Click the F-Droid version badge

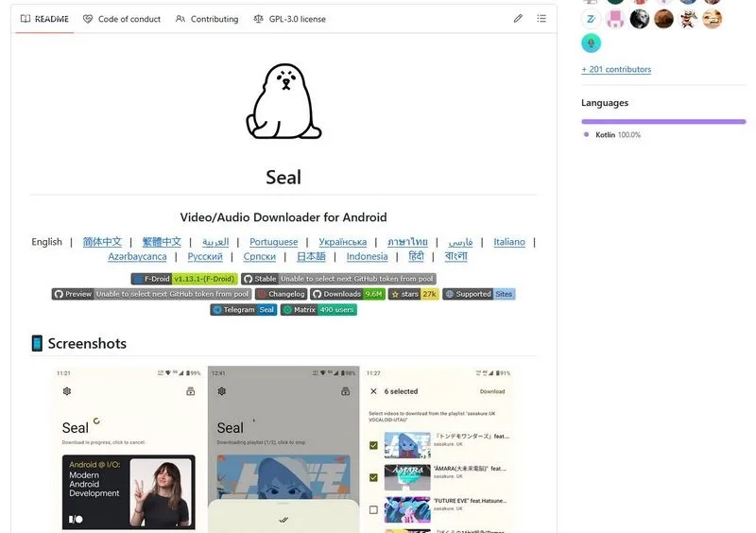(x=184, y=279)
